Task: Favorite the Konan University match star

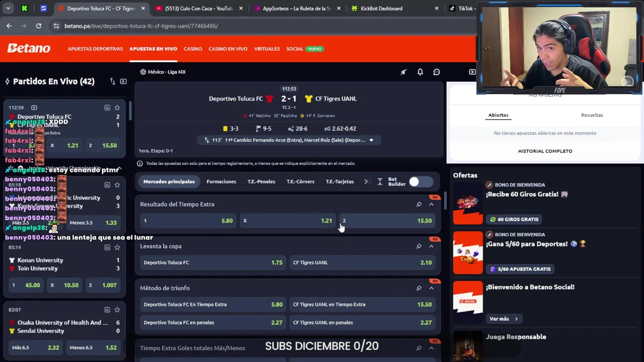Action: (117, 247)
